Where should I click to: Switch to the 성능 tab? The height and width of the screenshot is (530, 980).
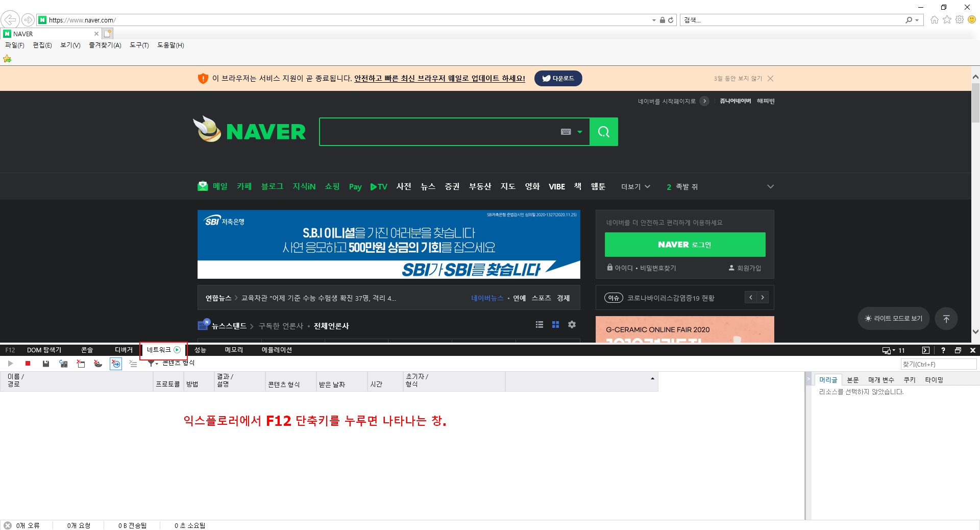point(200,350)
